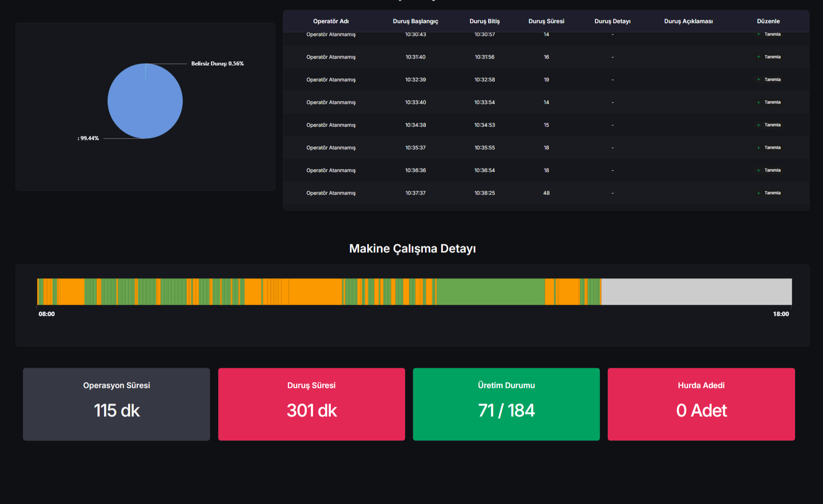Click plus icon for stop starting 10:34:38

[x=759, y=125]
